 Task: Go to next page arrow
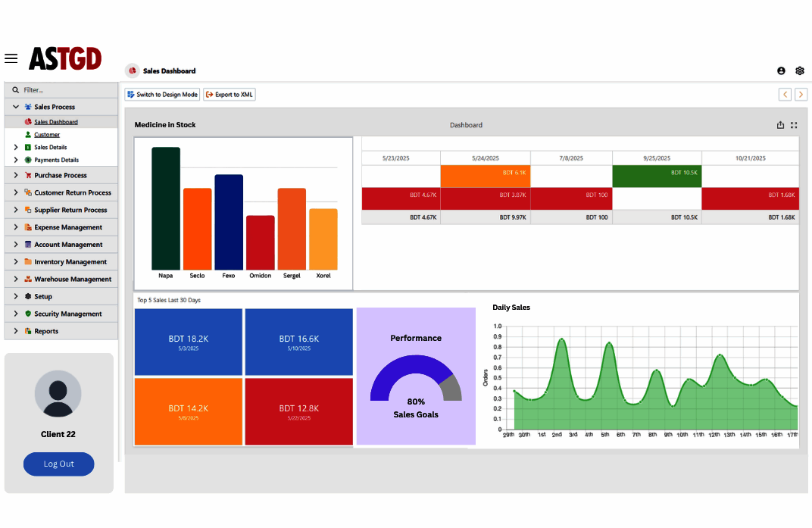801,94
